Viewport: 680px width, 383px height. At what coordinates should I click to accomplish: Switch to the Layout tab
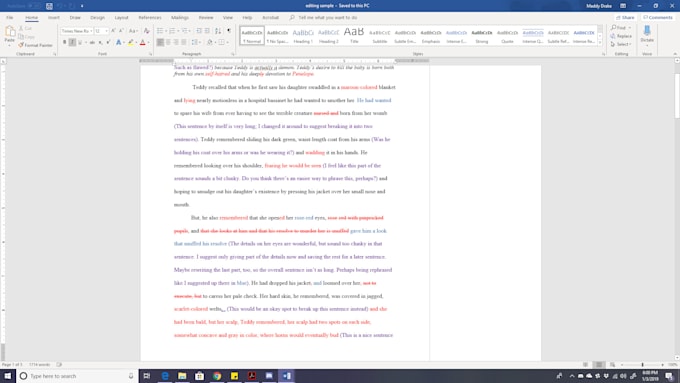pyautogui.click(x=121, y=17)
